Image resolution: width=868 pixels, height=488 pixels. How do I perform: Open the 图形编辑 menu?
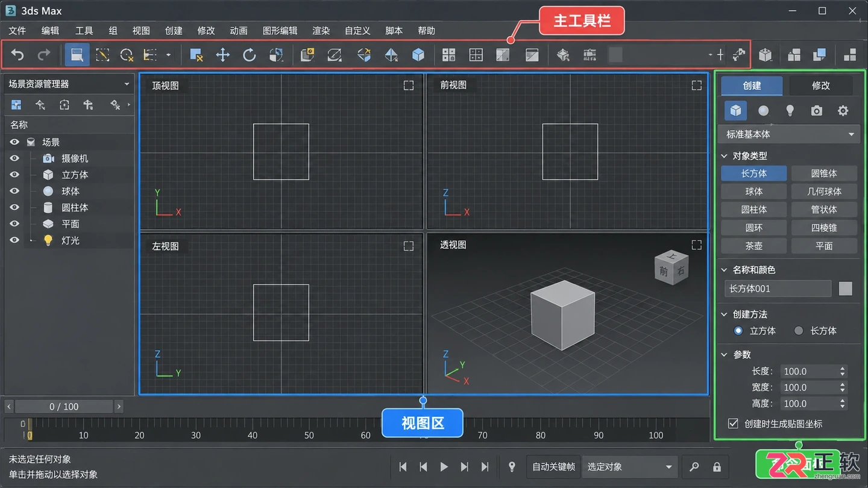click(x=280, y=31)
